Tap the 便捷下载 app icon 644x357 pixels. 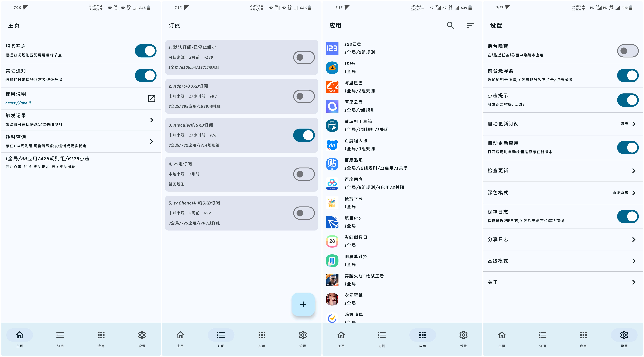click(332, 203)
